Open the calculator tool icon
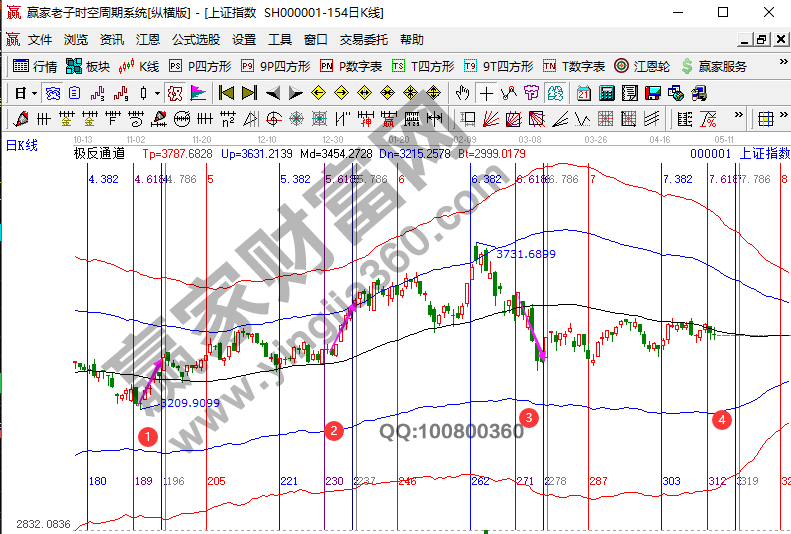 pyautogui.click(x=606, y=93)
